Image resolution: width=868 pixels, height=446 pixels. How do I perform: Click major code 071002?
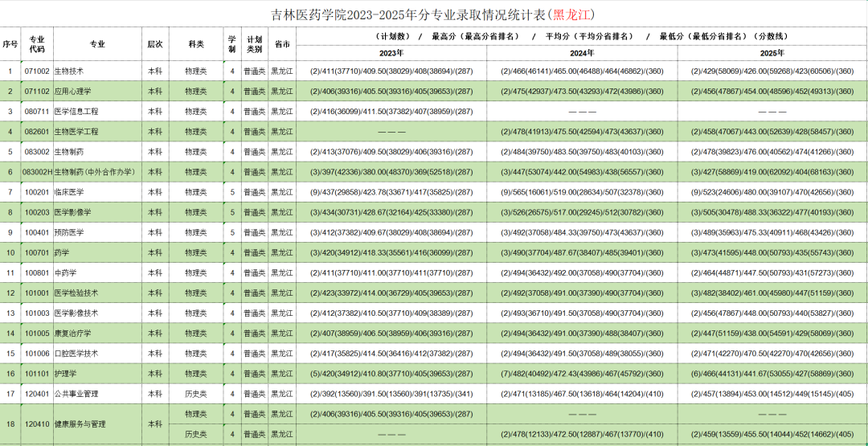[x=37, y=72]
